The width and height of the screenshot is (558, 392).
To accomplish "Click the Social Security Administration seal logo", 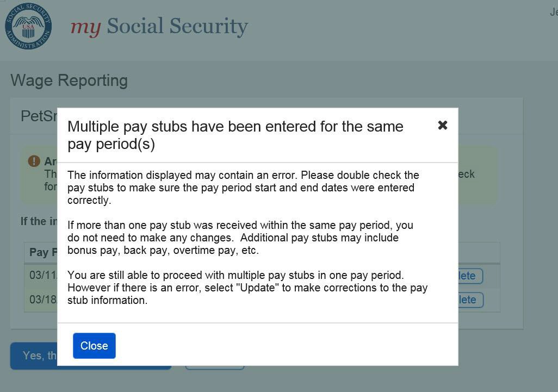I will click(x=28, y=26).
